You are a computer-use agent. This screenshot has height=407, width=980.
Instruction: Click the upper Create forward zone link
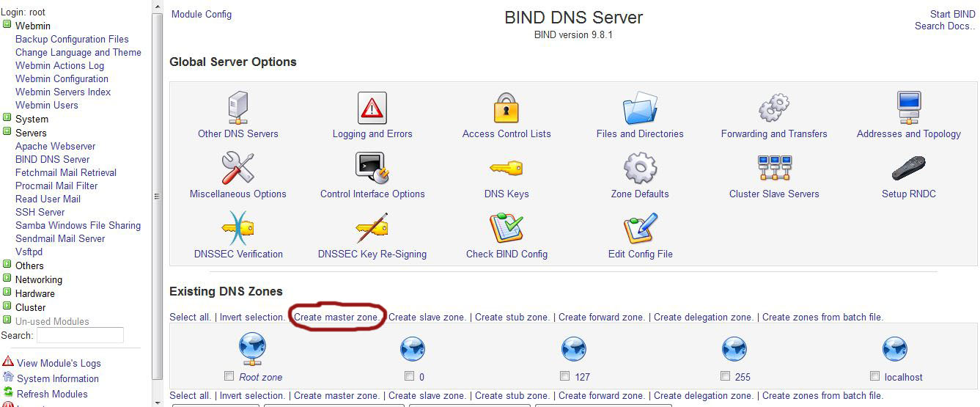[602, 317]
